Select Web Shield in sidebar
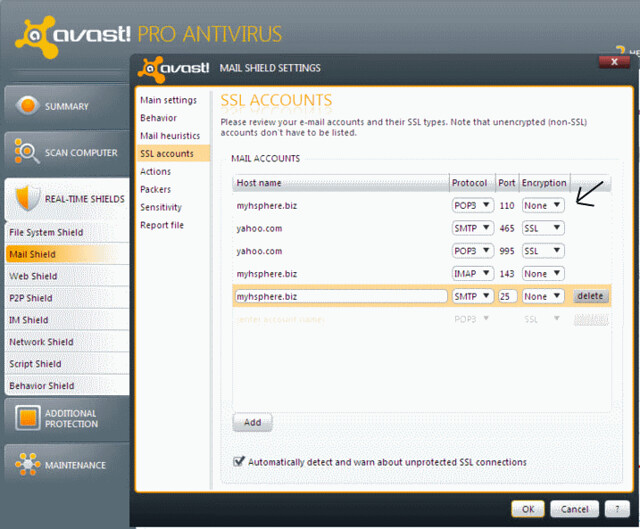640x529 pixels. [67, 276]
